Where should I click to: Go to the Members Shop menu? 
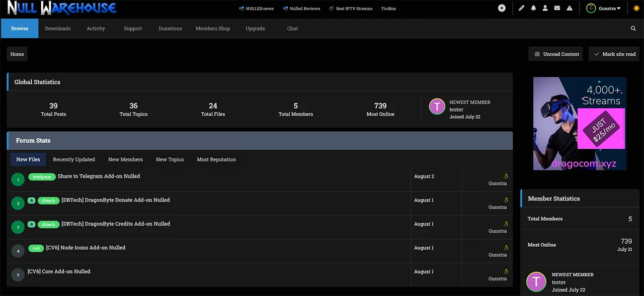pyautogui.click(x=213, y=29)
